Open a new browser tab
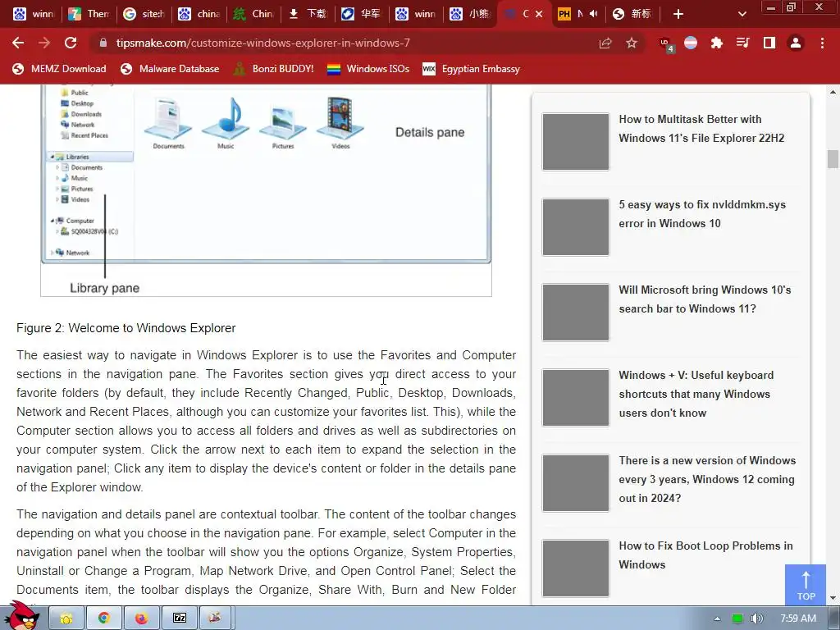This screenshot has height=630, width=840. 678,14
